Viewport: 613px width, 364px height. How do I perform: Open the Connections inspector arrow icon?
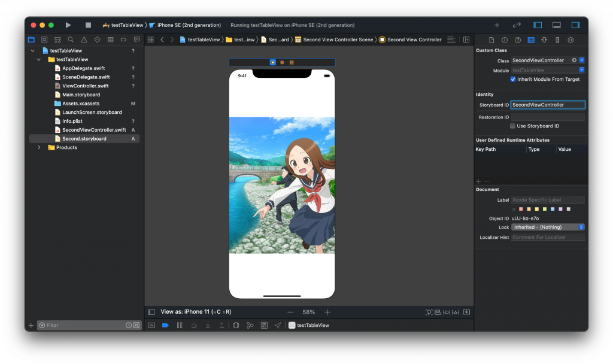coord(570,40)
